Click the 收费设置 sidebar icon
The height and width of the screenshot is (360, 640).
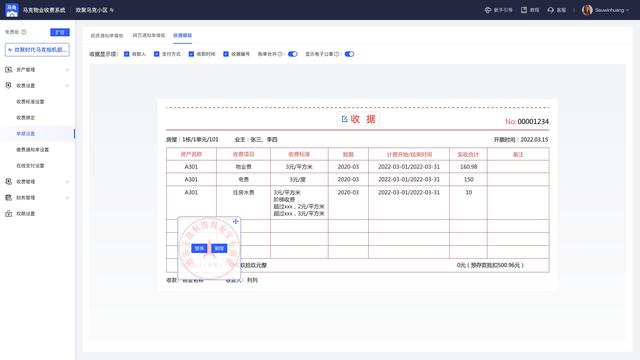click(x=9, y=85)
